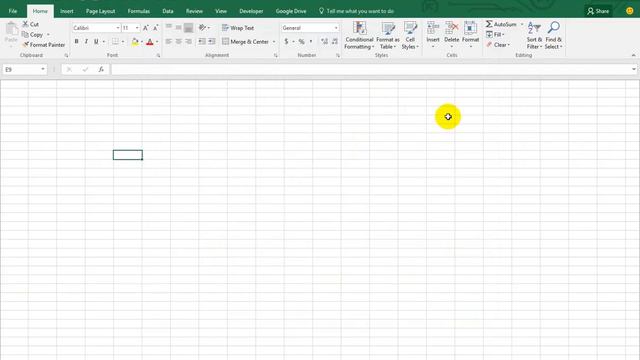The image size is (640, 360).
Task: Open Sort & Filter menu
Action: (x=534, y=36)
